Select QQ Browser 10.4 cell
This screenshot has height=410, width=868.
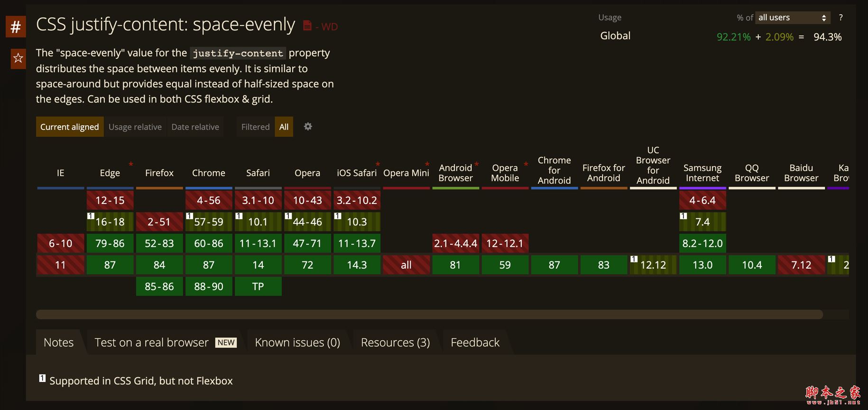tap(752, 265)
